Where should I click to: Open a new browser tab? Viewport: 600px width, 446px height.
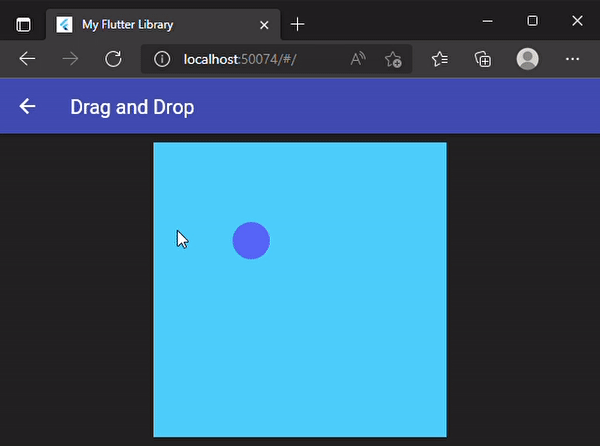point(297,24)
